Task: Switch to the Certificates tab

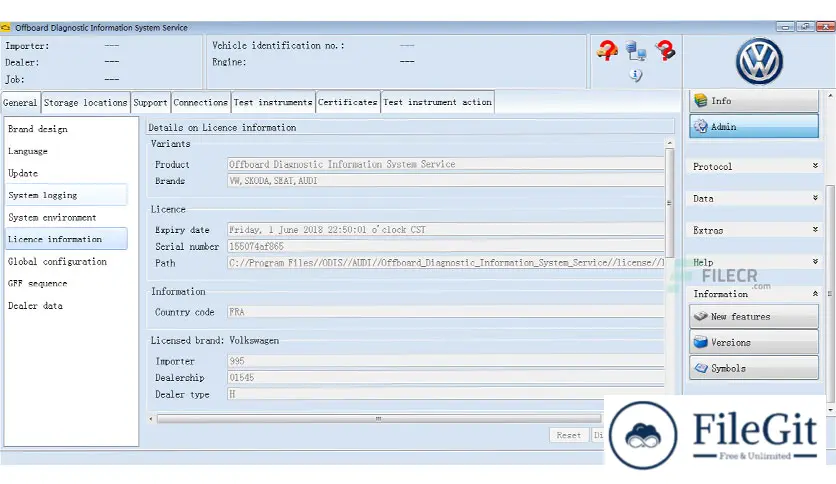Action: point(348,102)
